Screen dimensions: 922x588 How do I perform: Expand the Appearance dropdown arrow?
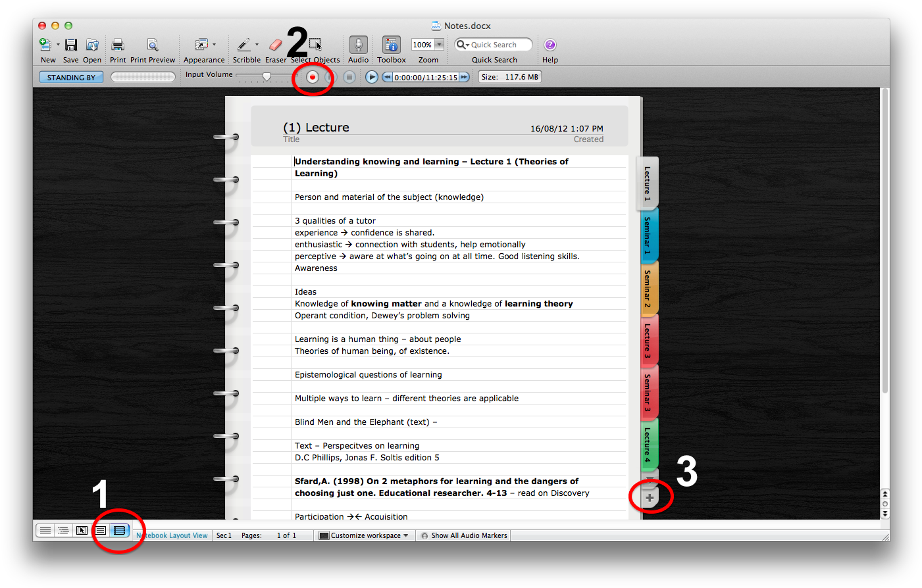tap(215, 45)
